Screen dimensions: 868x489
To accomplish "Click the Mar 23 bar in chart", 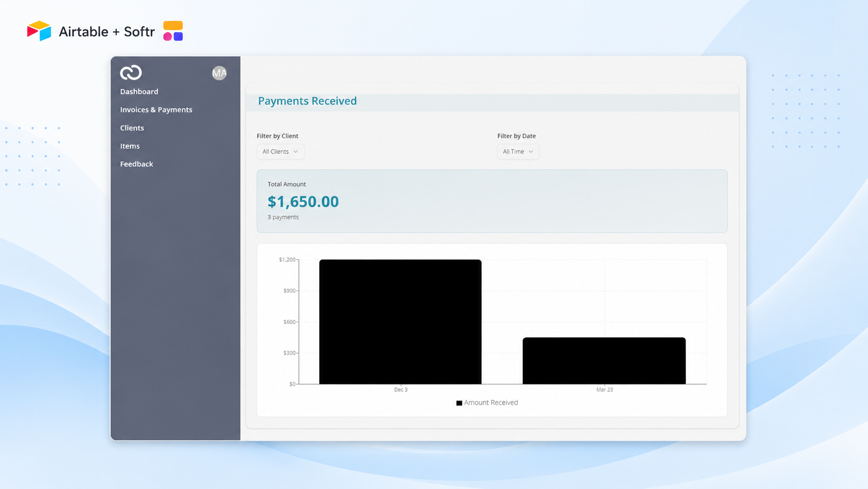I will [604, 361].
